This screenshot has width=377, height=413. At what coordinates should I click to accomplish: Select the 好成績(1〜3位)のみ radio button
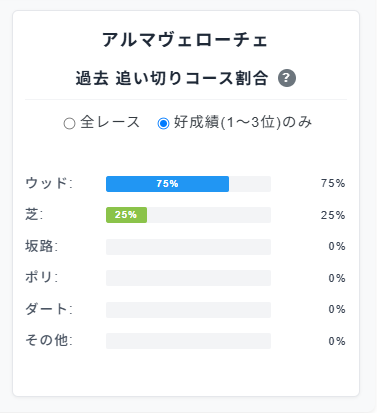[163, 124]
